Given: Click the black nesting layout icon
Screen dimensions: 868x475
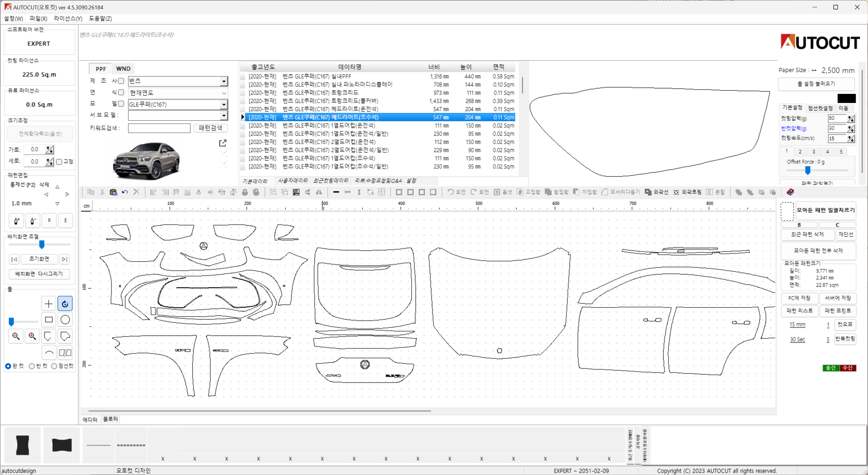Looking at the screenshot, I should pyautogui.click(x=296, y=192).
